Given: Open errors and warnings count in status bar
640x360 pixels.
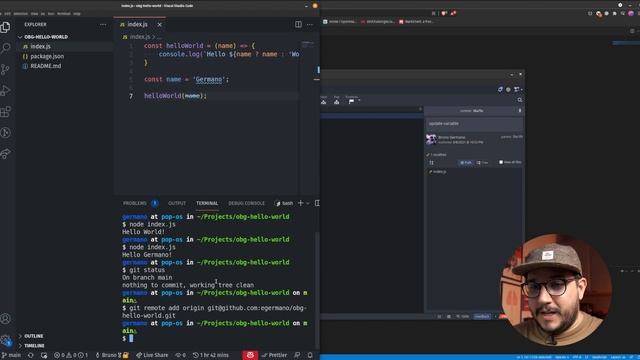Looking at the screenshot, I should click(x=71, y=355).
